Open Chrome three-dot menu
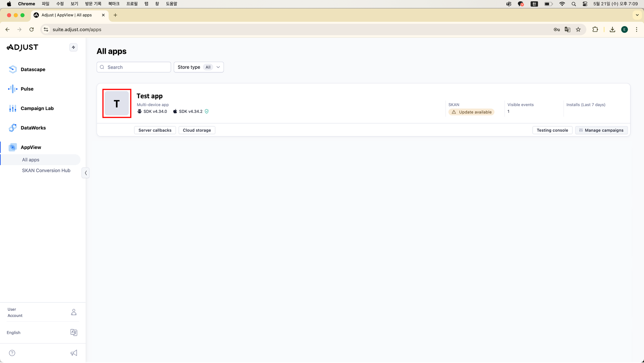Screen dimensions: 644x363 point(636,30)
